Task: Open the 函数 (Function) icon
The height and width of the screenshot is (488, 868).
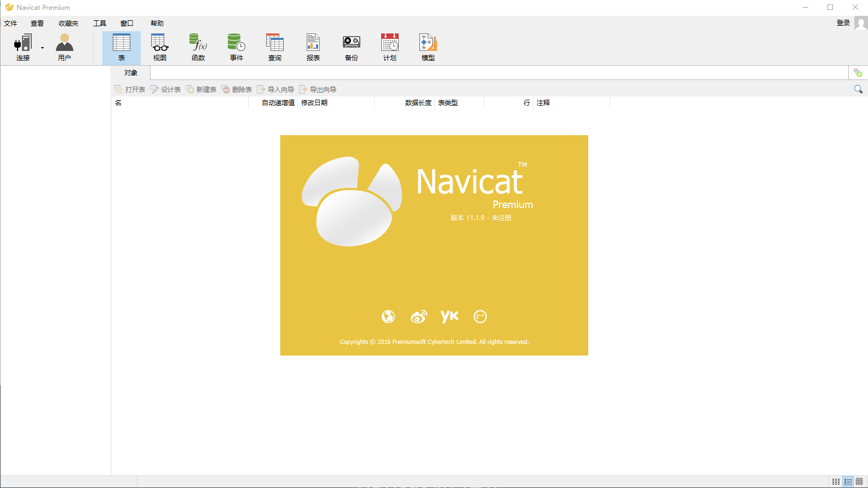Action: pos(198,48)
